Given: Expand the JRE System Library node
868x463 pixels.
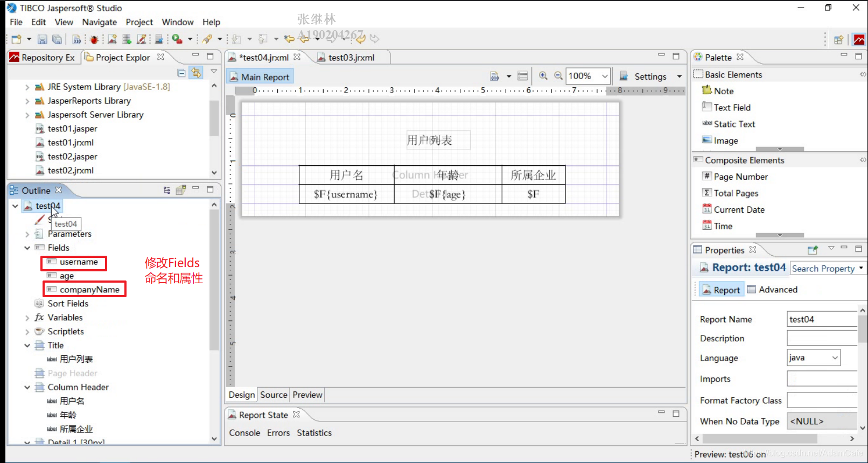Looking at the screenshot, I should (x=27, y=87).
